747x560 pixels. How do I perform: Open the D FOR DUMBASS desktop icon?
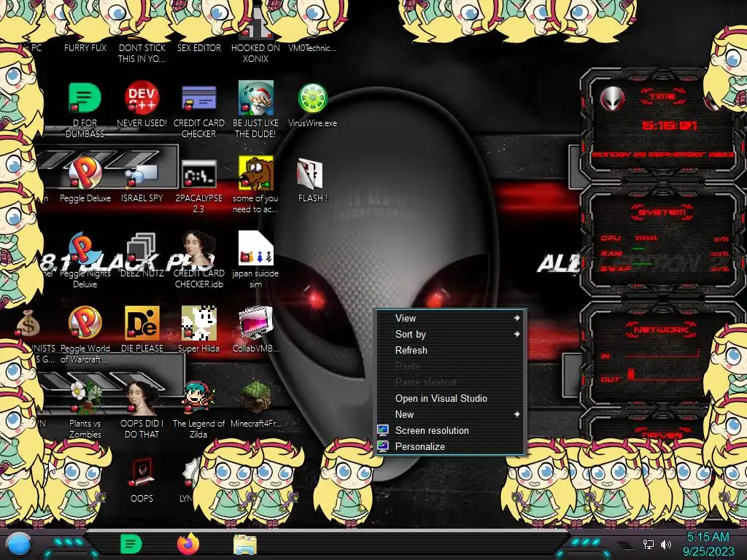click(x=85, y=98)
